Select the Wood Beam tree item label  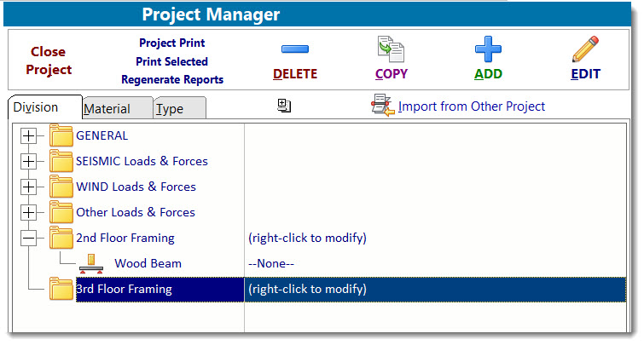148,264
